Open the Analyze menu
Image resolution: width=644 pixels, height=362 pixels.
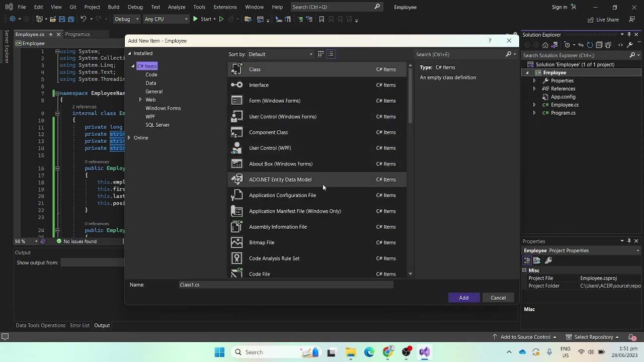pyautogui.click(x=177, y=7)
